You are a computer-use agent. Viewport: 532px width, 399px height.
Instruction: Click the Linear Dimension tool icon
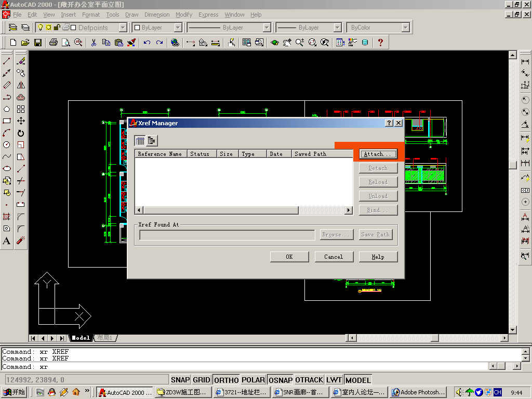(525, 61)
